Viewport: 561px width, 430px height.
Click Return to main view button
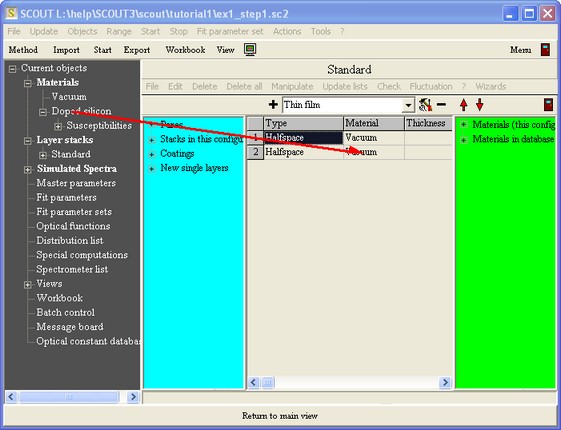[x=280, y=416]
